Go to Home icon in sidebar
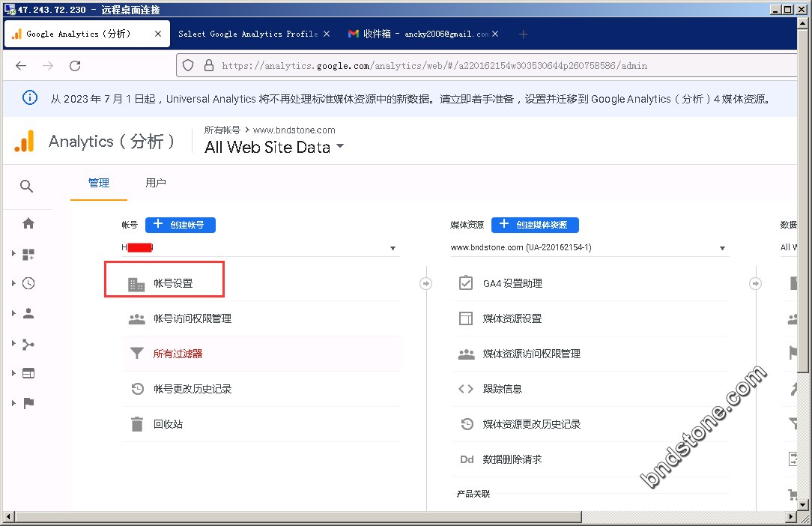 click(28, 223)
